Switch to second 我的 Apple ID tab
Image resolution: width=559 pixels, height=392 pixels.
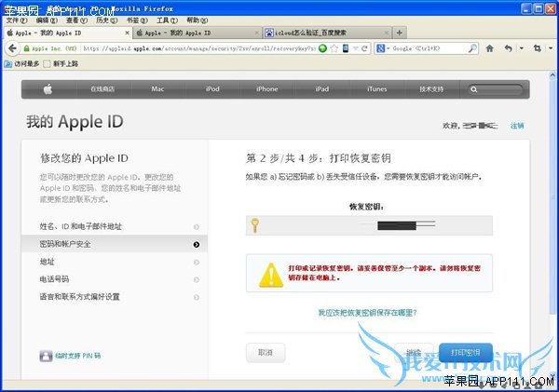tap(198, 33)
